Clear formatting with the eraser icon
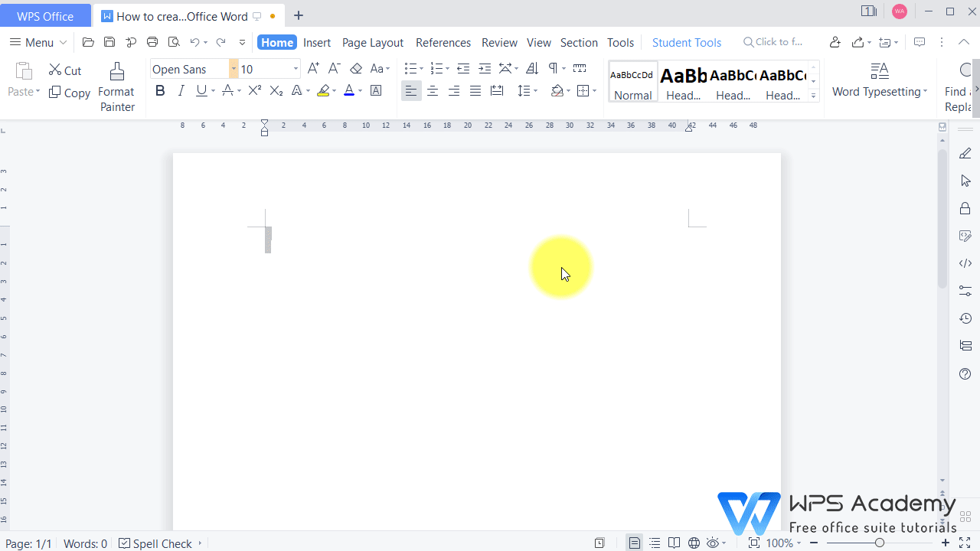 coord(356,68)
